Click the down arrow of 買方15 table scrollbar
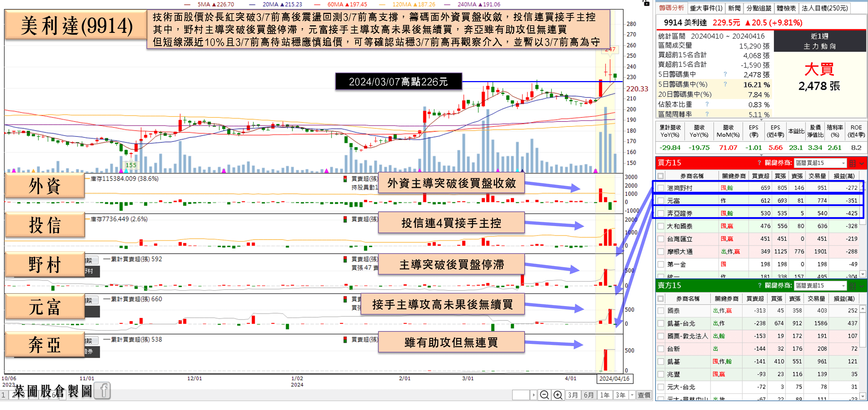The height and width of the screenshot is (410, 868). (x=863, y=274)
